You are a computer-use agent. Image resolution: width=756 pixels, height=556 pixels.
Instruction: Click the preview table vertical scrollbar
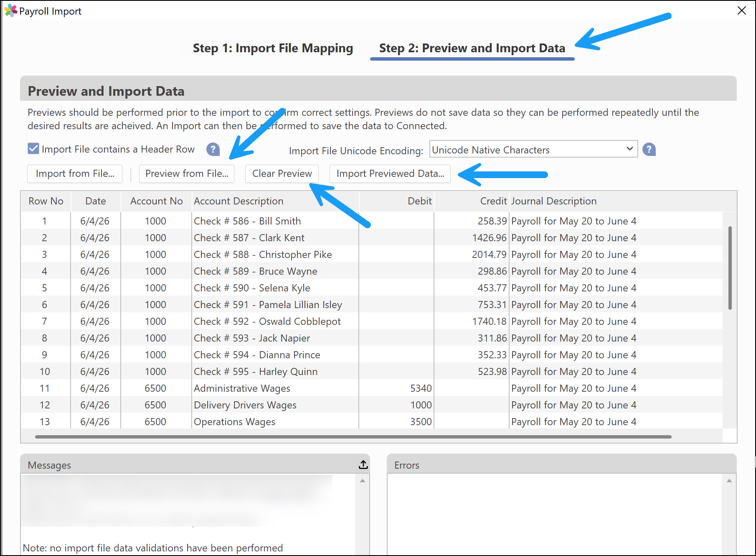730,268
